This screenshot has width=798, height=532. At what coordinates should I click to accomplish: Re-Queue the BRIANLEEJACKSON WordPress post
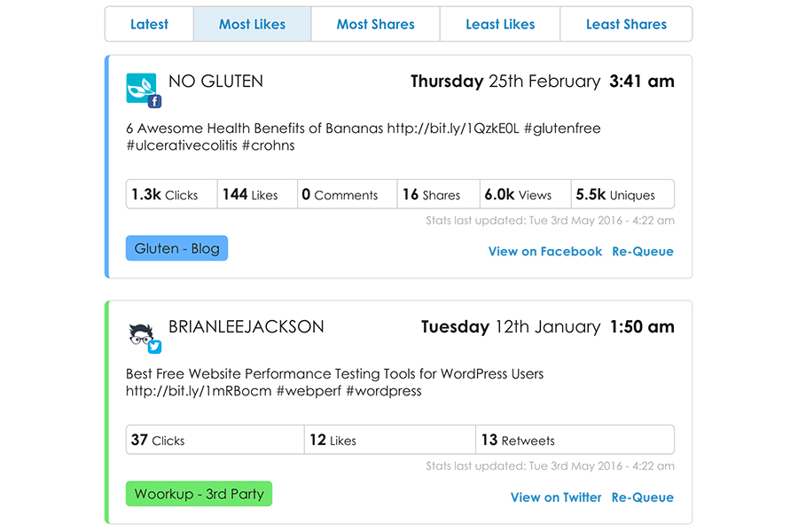coord(643,497)
